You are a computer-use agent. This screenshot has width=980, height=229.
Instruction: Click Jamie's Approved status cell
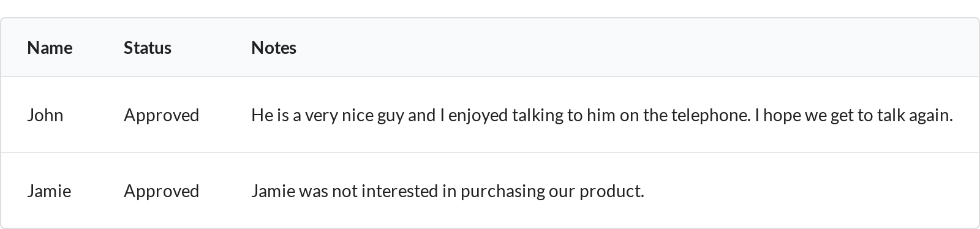161,191
